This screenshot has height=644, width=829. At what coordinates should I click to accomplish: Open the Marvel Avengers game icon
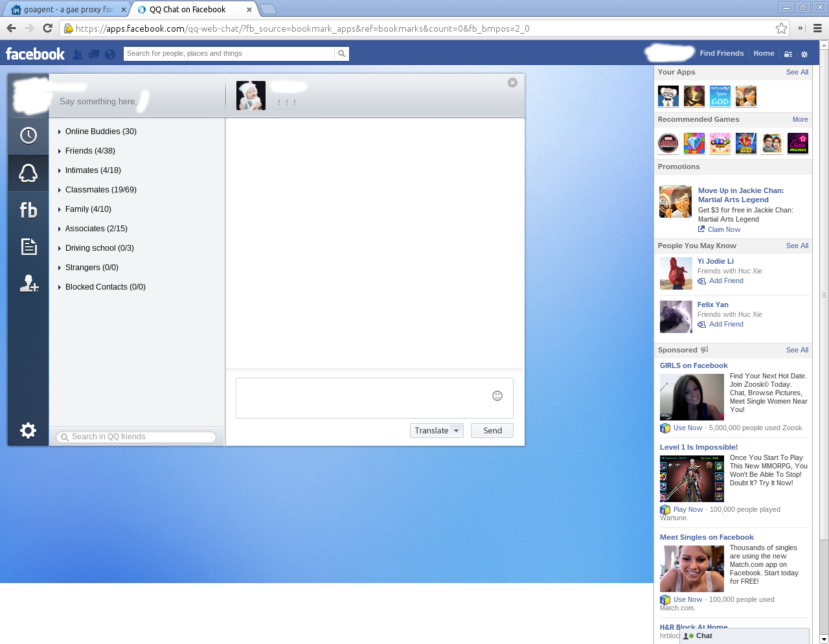[x=668, y=143]
